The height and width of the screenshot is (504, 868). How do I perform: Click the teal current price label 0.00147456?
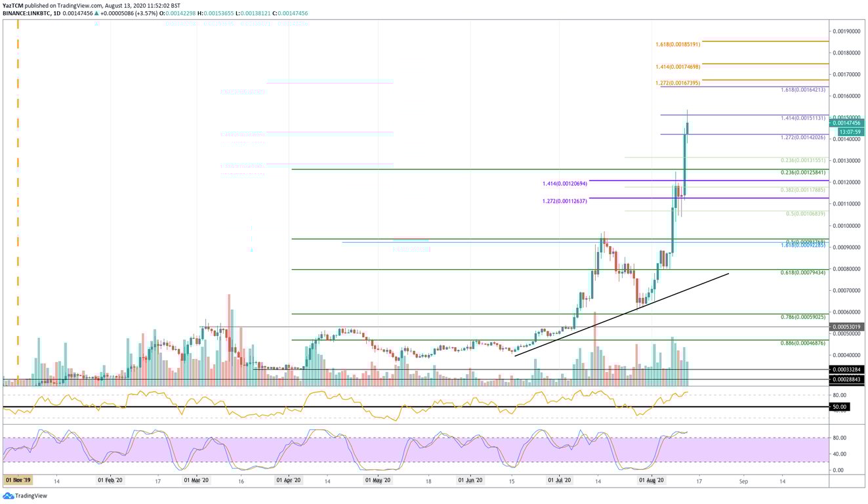(846, 123)
